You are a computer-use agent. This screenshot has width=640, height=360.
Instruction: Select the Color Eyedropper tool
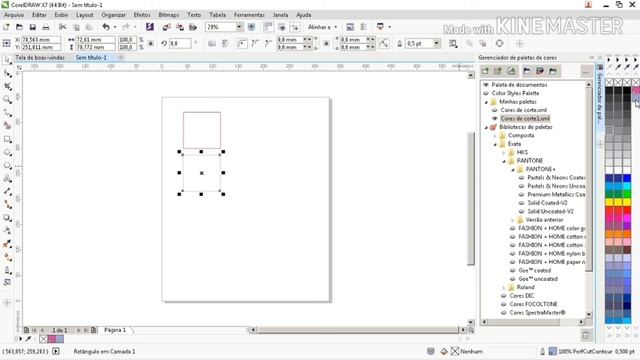click(x=7, y=244)
